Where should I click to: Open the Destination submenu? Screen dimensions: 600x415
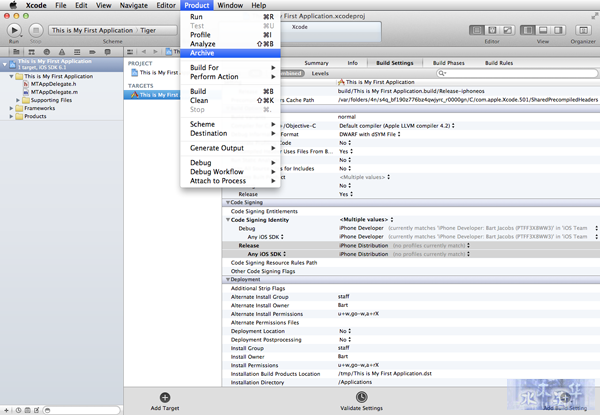tap(230, 133)
